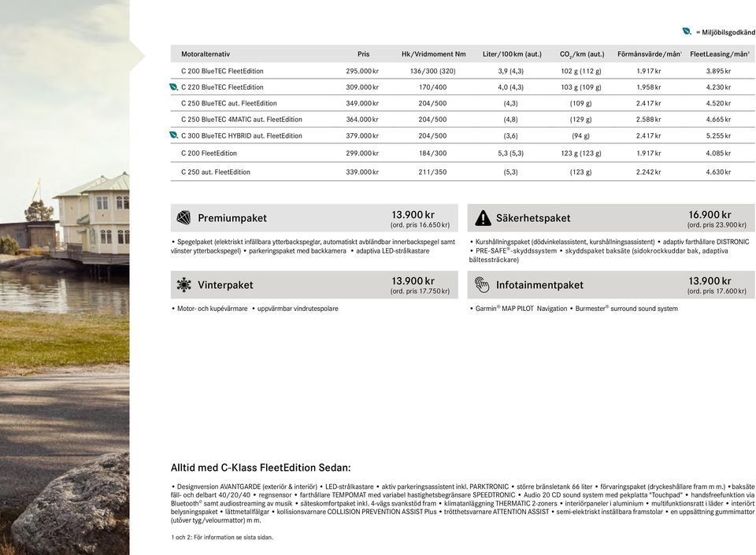
Task: Click the (129 g) CO2 value
Action: 581,120
